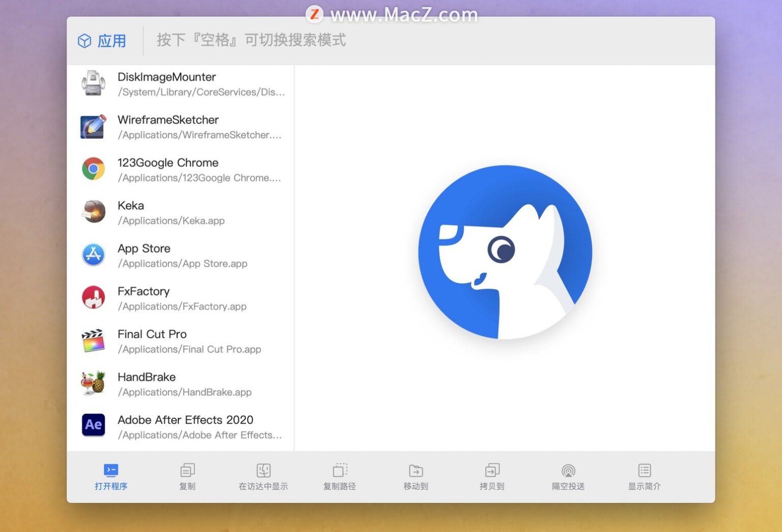Click the HandBrake pineapple icon
The width and height of the screenshot is (782, 532).
[x=93, y=383]
